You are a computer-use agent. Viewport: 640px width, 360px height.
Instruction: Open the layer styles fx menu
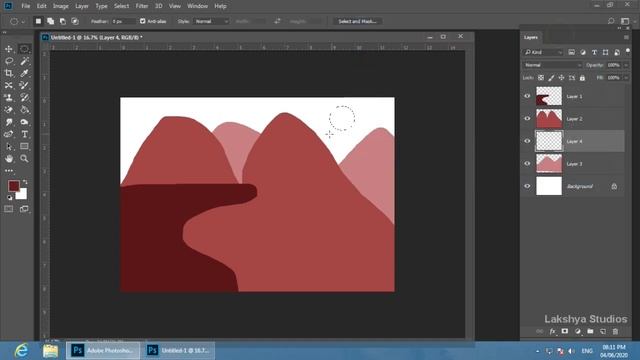[x=552, y=331]
